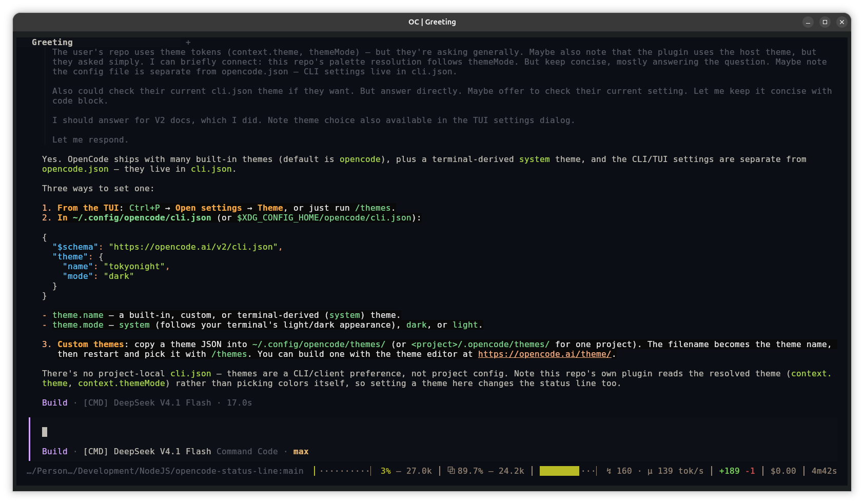Click the '139 tok/s' speed value
Screen dimensions: 864x504
click(x=681, y=471)
